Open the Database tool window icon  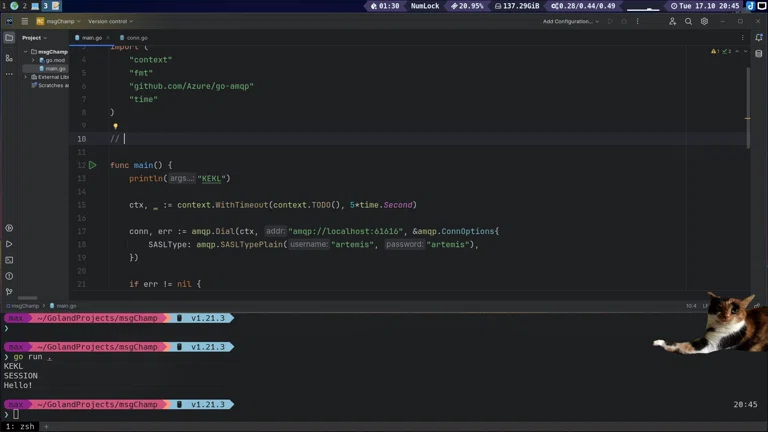click(x=759, y=54)
